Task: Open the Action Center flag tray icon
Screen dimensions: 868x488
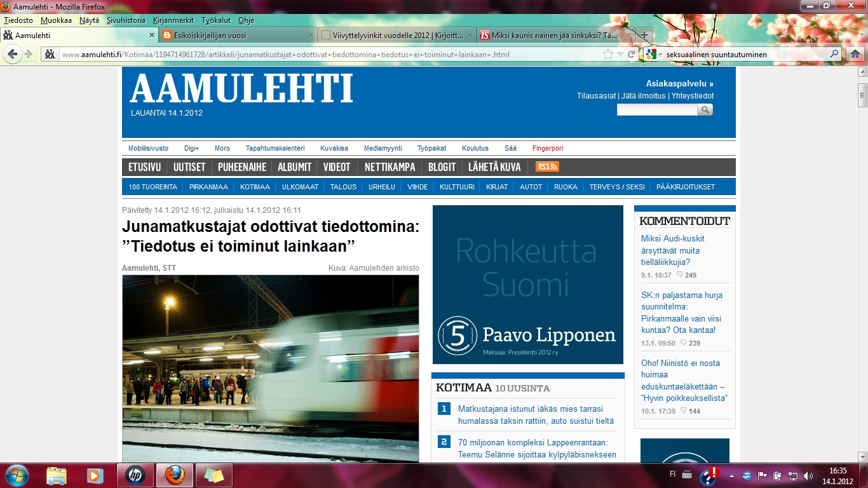Action: pos(762,475)
